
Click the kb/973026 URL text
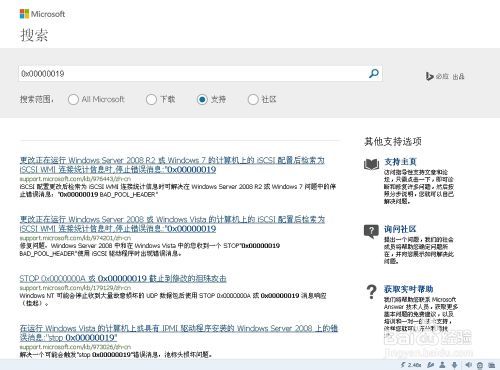pyautogui.click(x=75, y=347)
